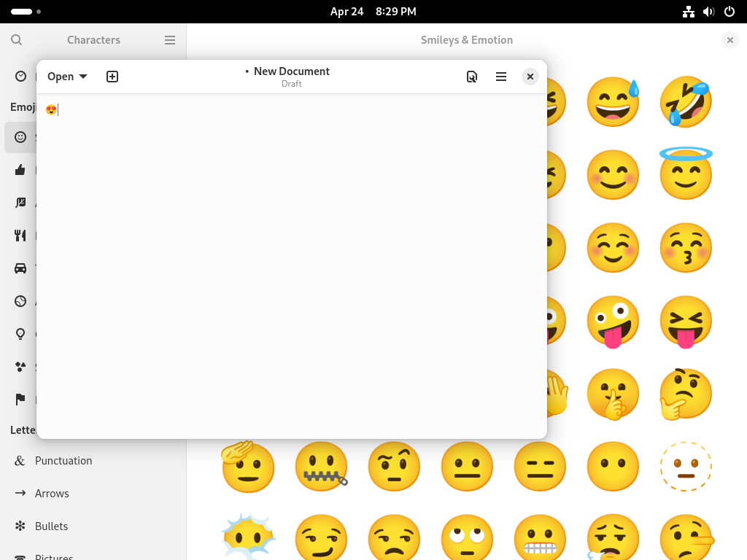Image resolution: width=747 pixels, height=560 pixels.
Task: Pick the shushing face emoji
Action: tap(613, 394)
